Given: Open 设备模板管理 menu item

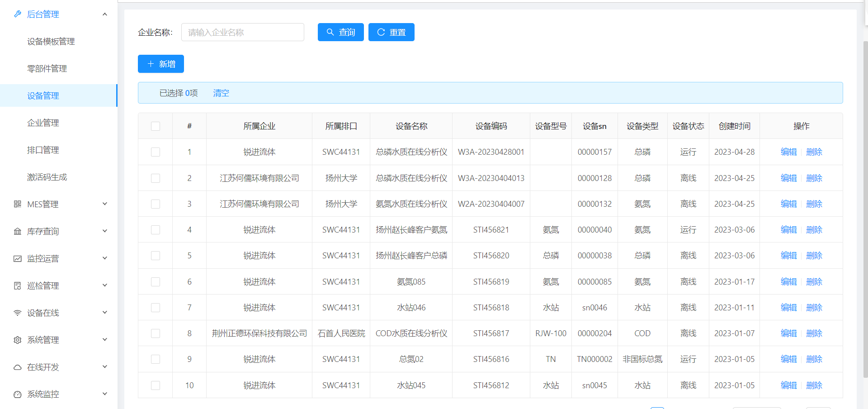Looking at the screenshot, I should click(x=59, y=41).
